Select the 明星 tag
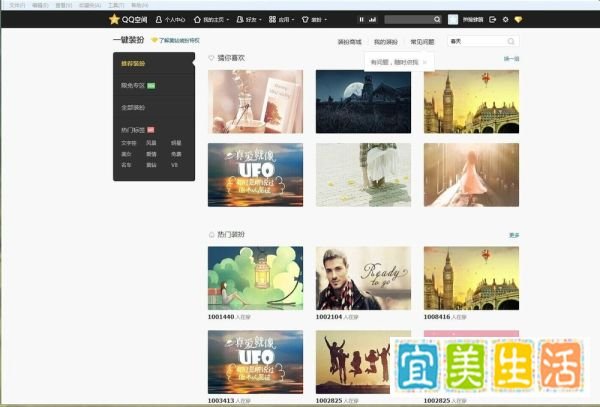Viewport: 600px width, 407px height. (x=176, y=143)
